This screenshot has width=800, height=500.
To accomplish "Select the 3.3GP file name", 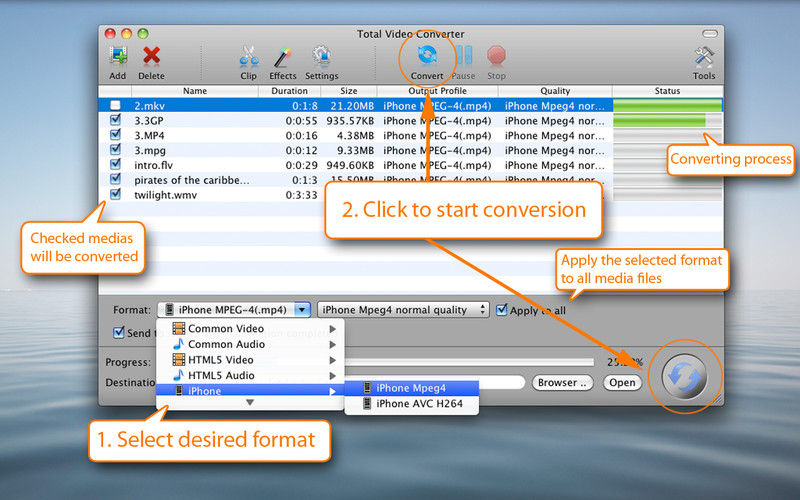I will pos(149,120).
